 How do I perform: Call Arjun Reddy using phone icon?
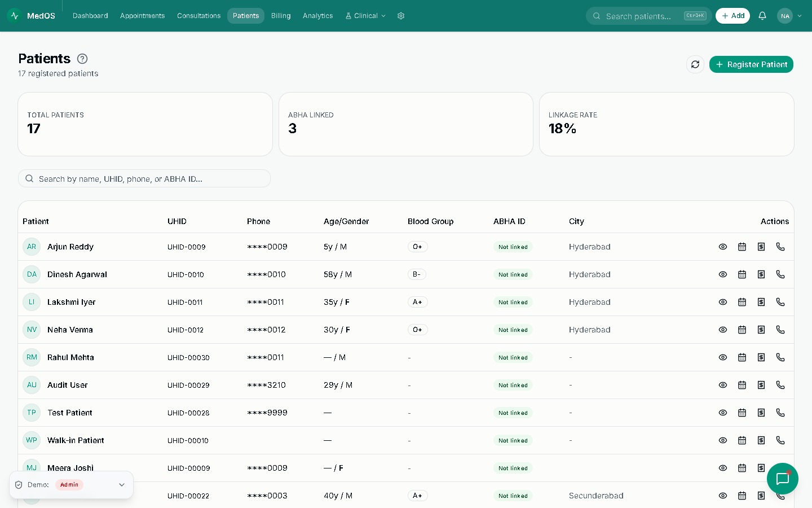coord(780,247)
